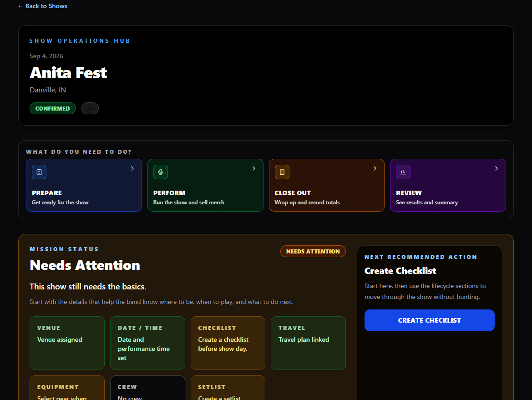Click 'What do you need to do?' heading
Screen dimensions: 532x400
click(x=79, y=152)
